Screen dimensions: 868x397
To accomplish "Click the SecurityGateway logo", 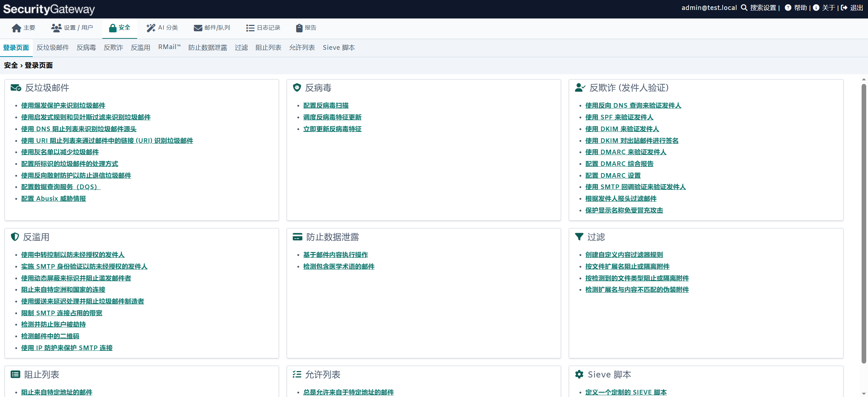I will pos(49,9).
